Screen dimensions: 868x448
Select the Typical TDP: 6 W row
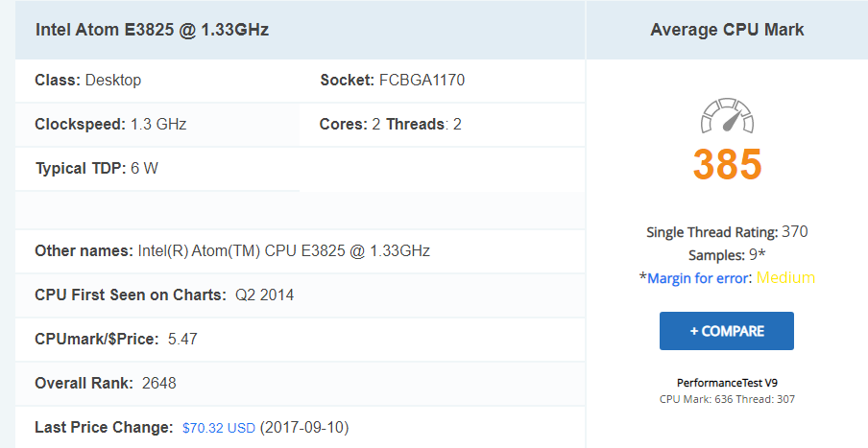[x=157, y=169]
